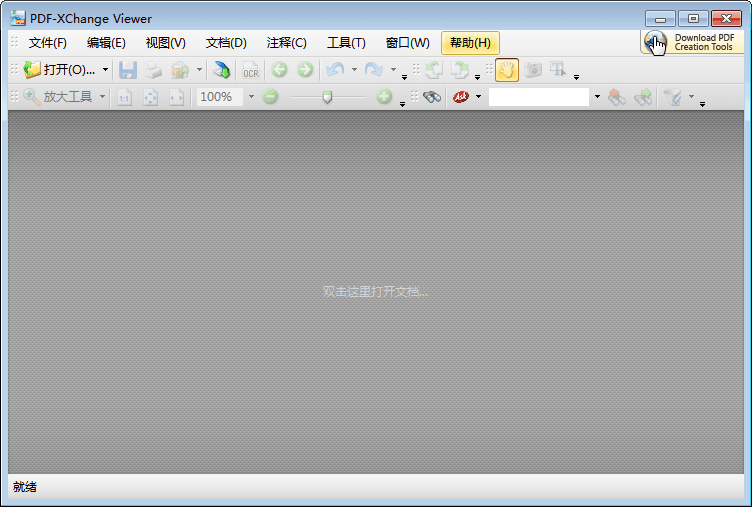Maximize the PDF-XChange Viewer window
The image size is (752, 507).
[x=693, y=19]
